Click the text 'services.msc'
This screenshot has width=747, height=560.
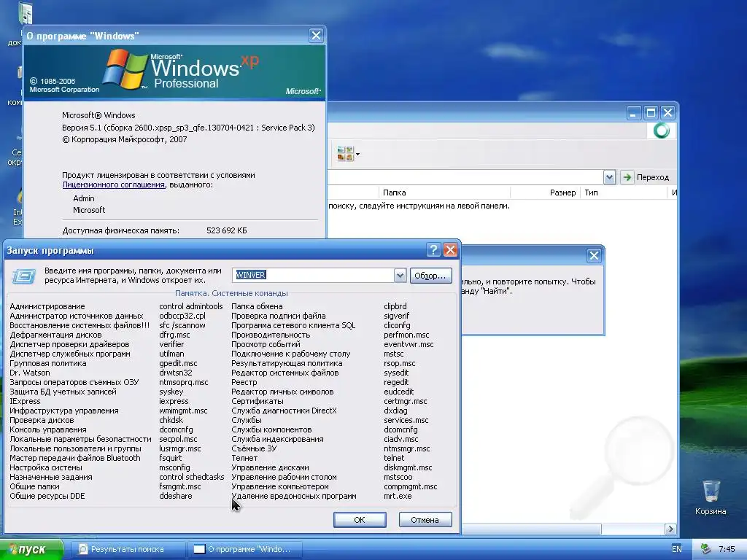tap(406, 420)
